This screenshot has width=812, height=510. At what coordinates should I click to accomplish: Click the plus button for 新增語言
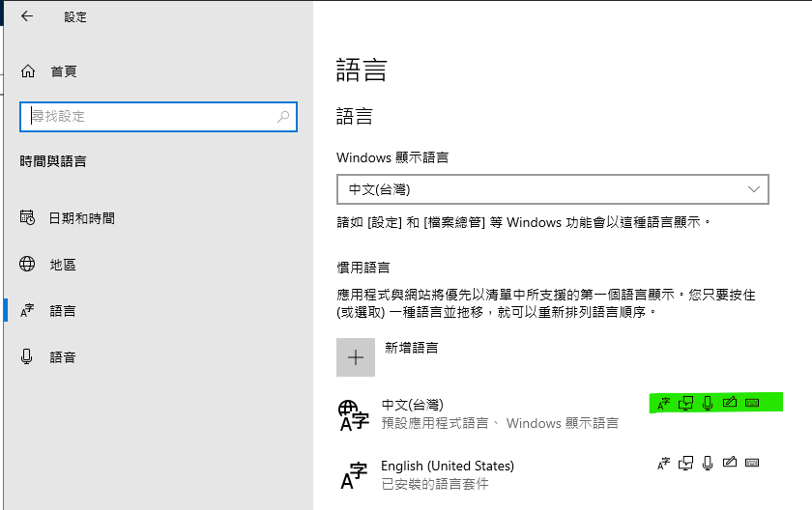(x=356, y=357)
